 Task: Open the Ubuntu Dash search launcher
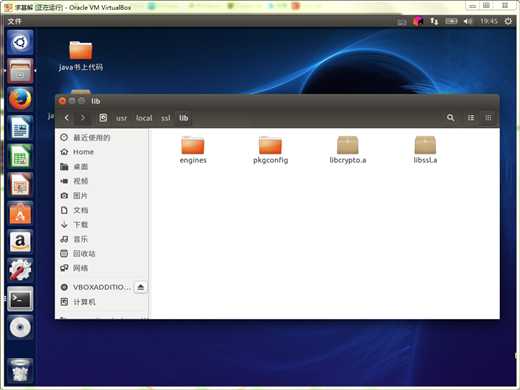(x=20, y=42)
